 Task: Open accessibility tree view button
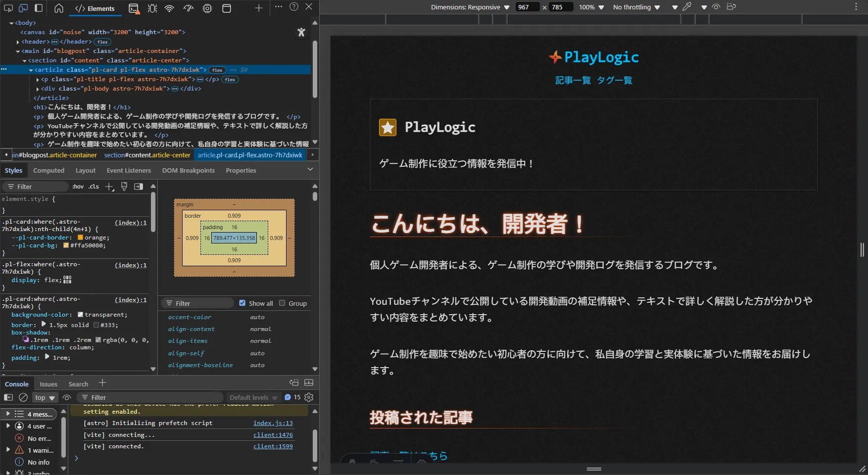[301, 32]
